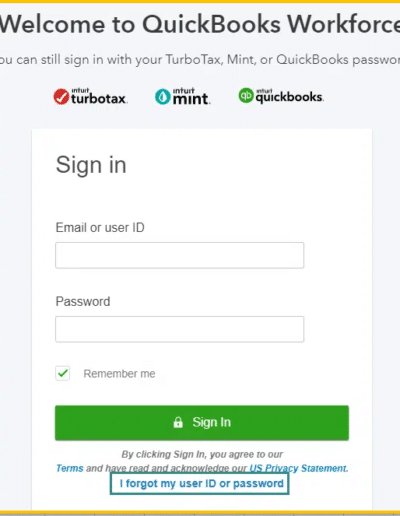400x516 pixels.
Task: Click the padlock icon on Sign In button
Action: 178,422
